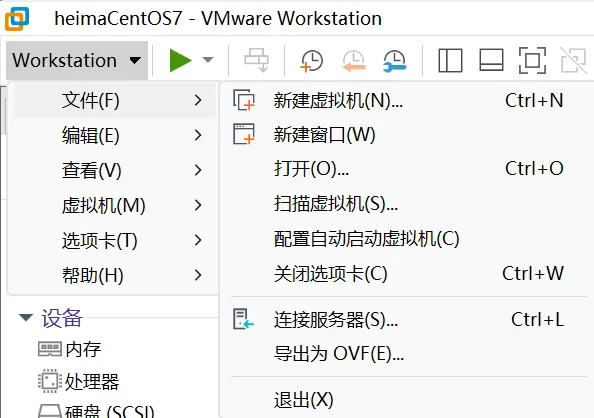Click the Ctrl+O shortcut label
The width and height of the screenshot is (594, 418).
point(534,169)
